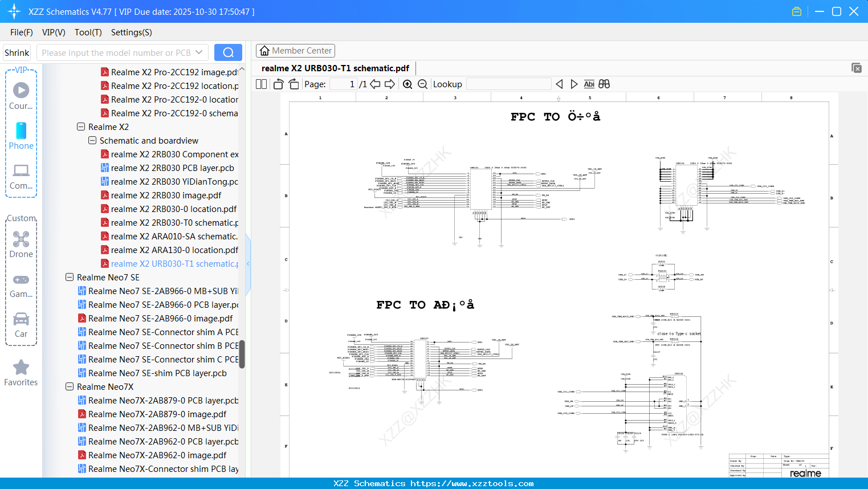Open the Drone category in sidebar
Viewport: 868px width, 489px height.
click(21, 244)
